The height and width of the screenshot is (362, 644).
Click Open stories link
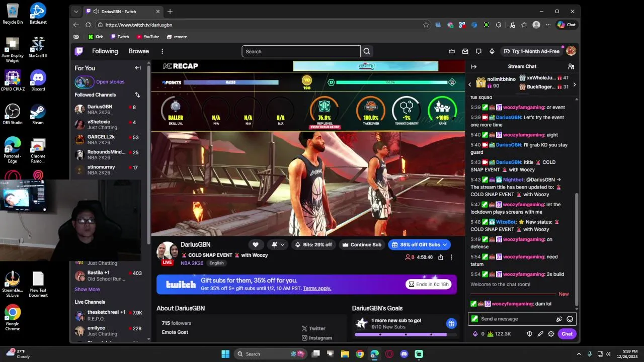(110, 82)
